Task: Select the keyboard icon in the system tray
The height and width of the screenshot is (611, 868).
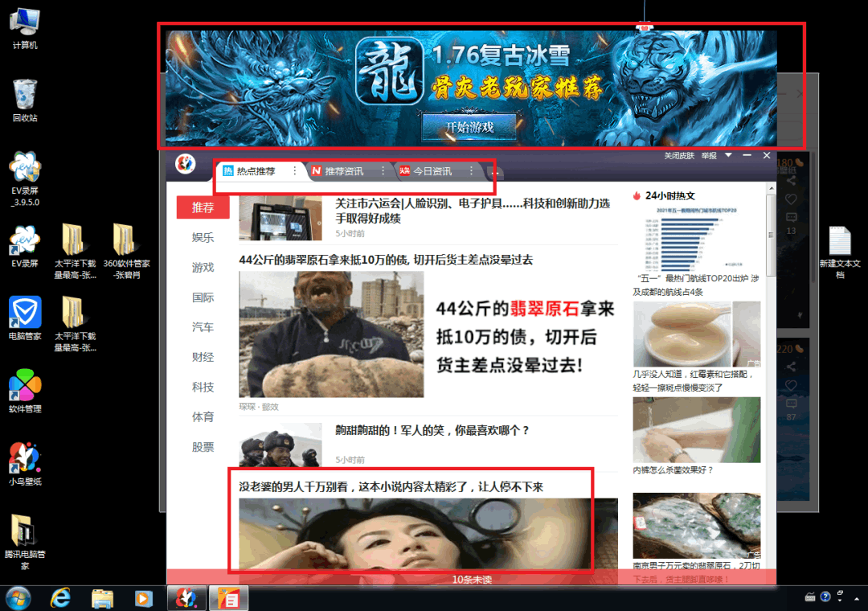Action: (810, 598)
